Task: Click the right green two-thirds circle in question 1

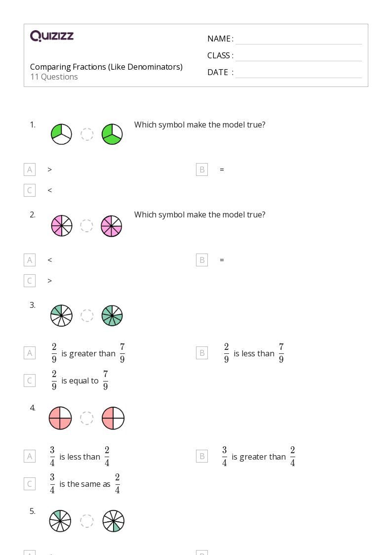Action: pos(112,134)
